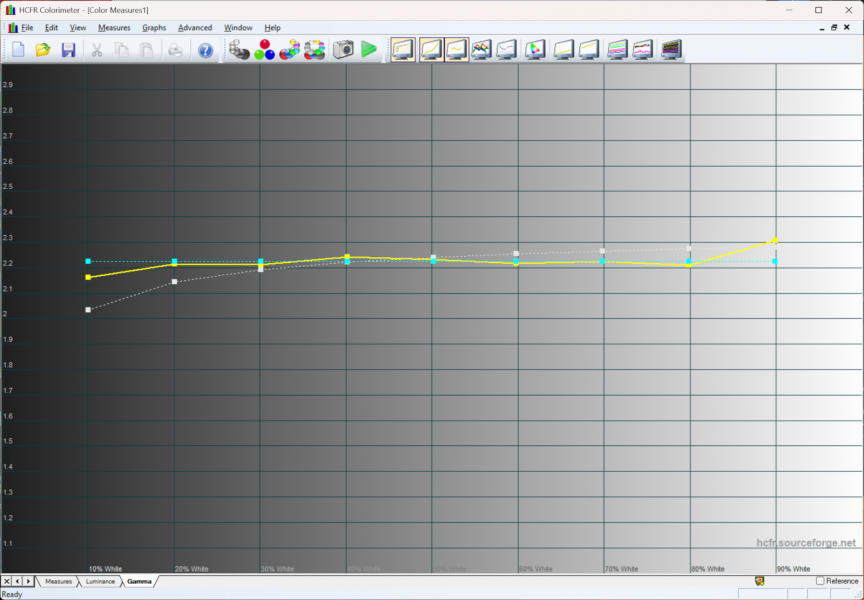Open the Advanced menu
Image resolution: width=864 pixels, height=600 pixels.
[195, 28]
